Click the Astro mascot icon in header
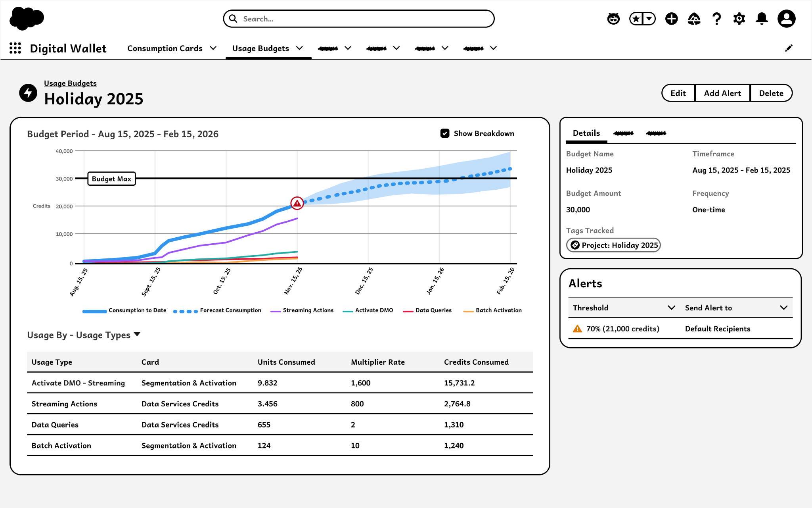The height and width of the screenshot is (508, 812). [613, 19]
